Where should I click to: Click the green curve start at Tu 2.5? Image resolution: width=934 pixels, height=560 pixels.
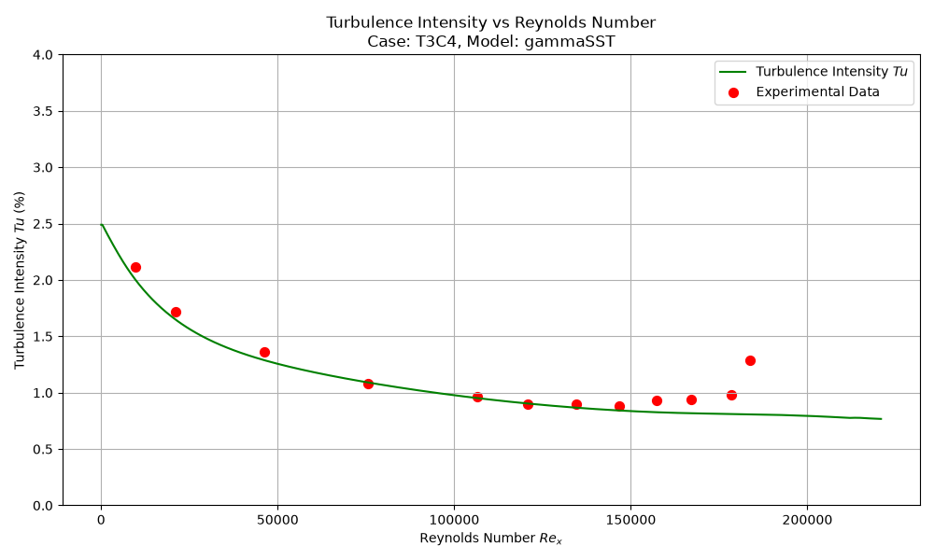tap(102, 225)
